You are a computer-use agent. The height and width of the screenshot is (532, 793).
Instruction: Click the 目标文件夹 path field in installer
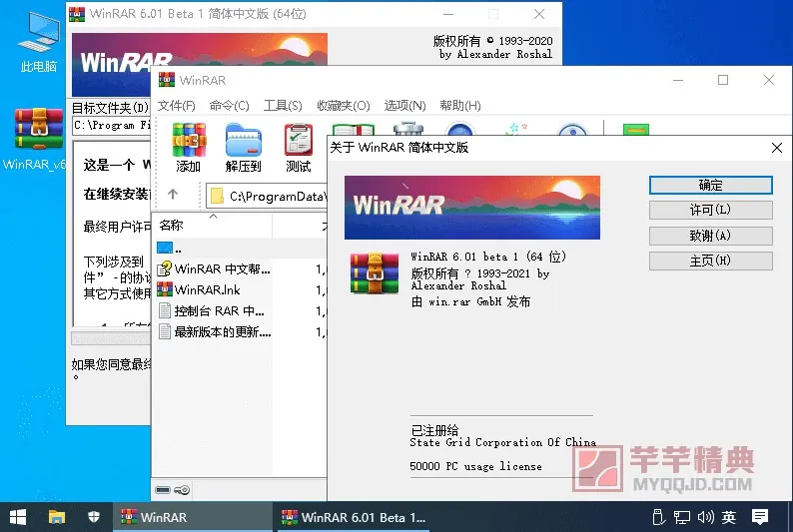(x=112, y=126)
